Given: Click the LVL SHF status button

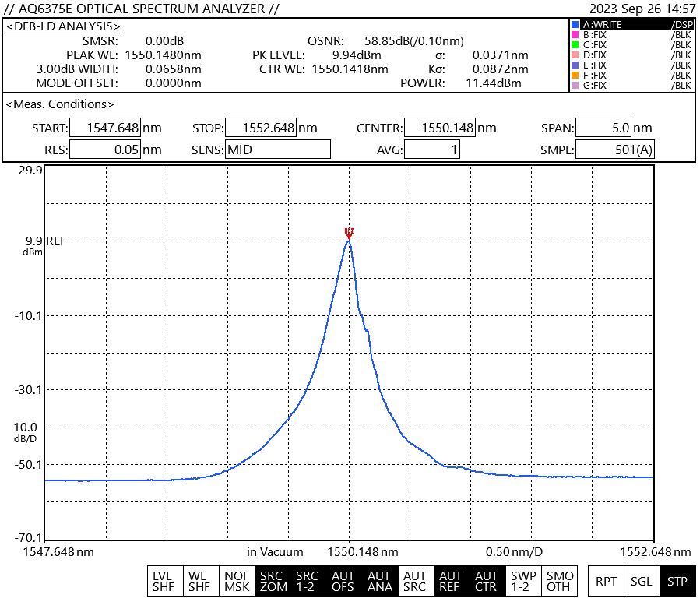Looking at the screenshot, I should (164, 582).
